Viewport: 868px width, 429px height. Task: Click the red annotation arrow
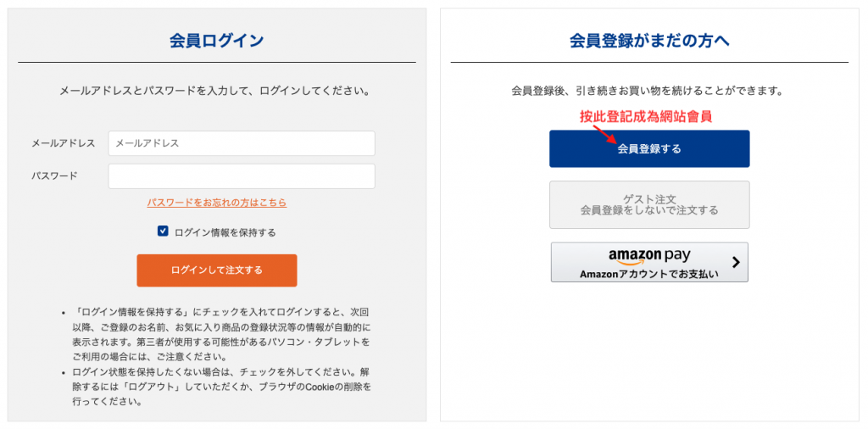(604, 133)
